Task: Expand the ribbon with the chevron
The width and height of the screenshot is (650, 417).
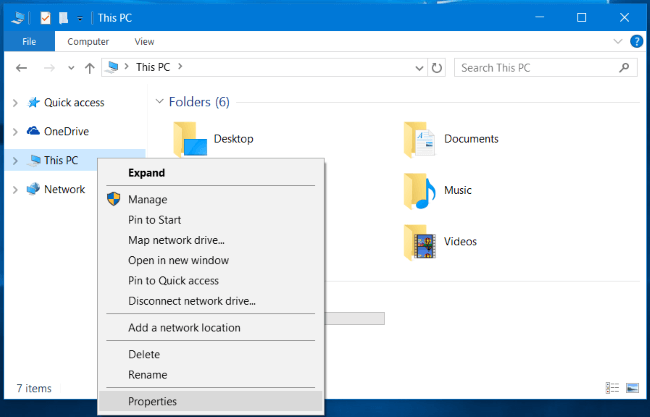Action: coord(618,41)
